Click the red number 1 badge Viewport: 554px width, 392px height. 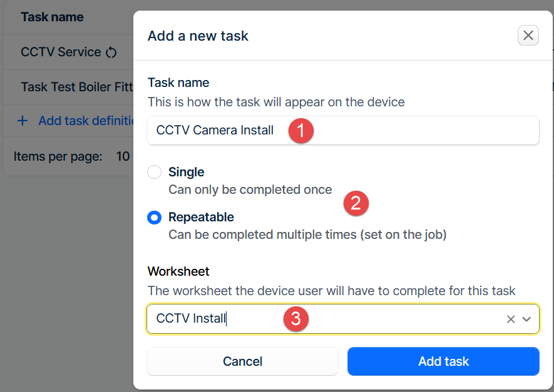301,131
